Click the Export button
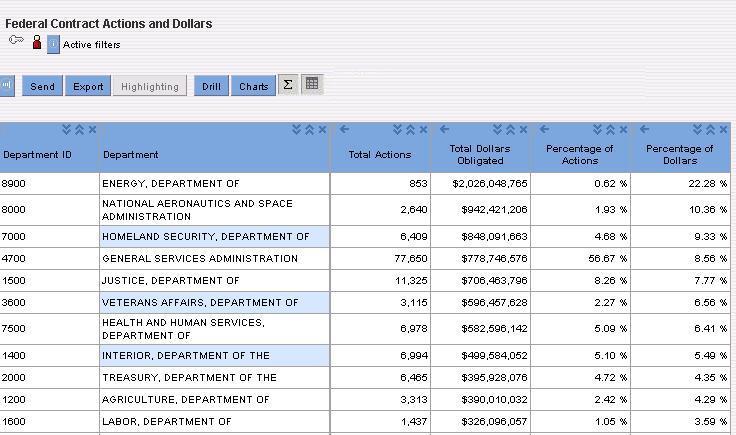736x435 pixels. tap(88, 86)
